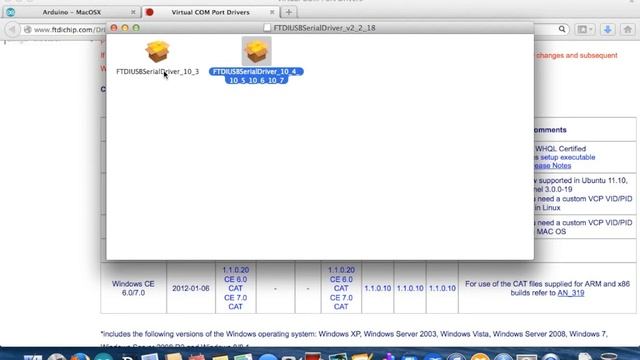Open the AN_319 application note link
640x360 pixels.
click(x=571, y=293)
